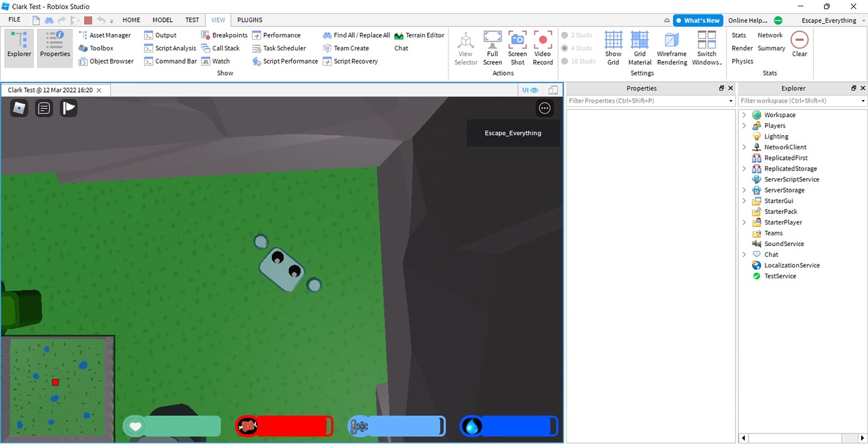Open the Watch window
The image size is (868, 448).
click(x=215, y=61)
